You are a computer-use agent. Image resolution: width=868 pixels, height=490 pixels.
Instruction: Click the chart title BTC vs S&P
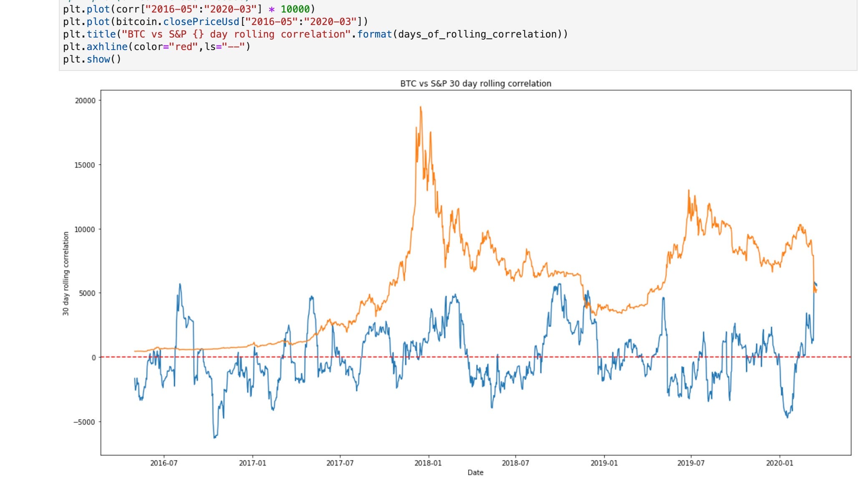tap(475, 83)
